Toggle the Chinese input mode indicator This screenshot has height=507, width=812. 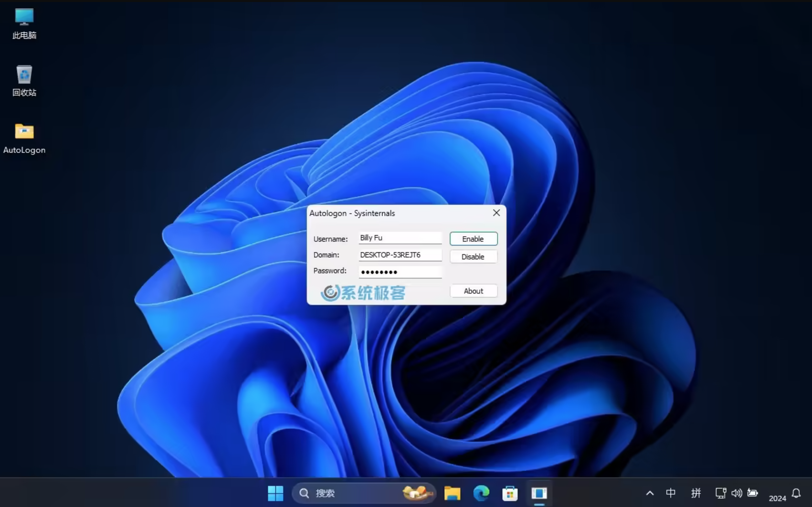tap(670, 493)
